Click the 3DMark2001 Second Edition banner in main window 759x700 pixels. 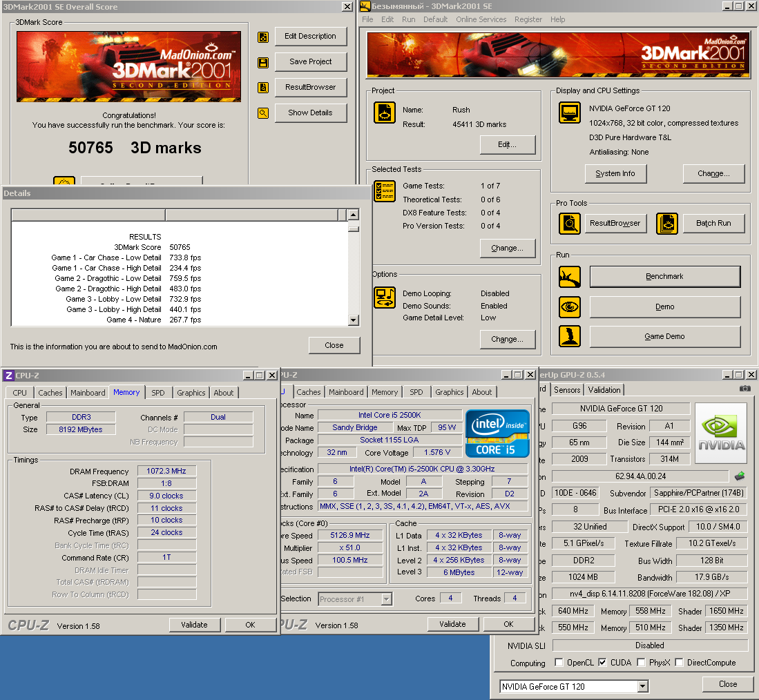coord(559,55)
